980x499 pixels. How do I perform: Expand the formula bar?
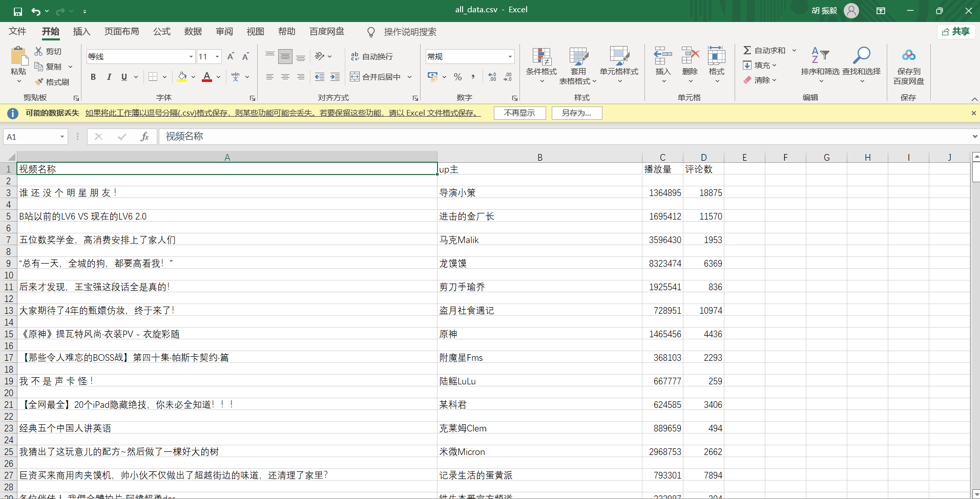tap(974, 137)
